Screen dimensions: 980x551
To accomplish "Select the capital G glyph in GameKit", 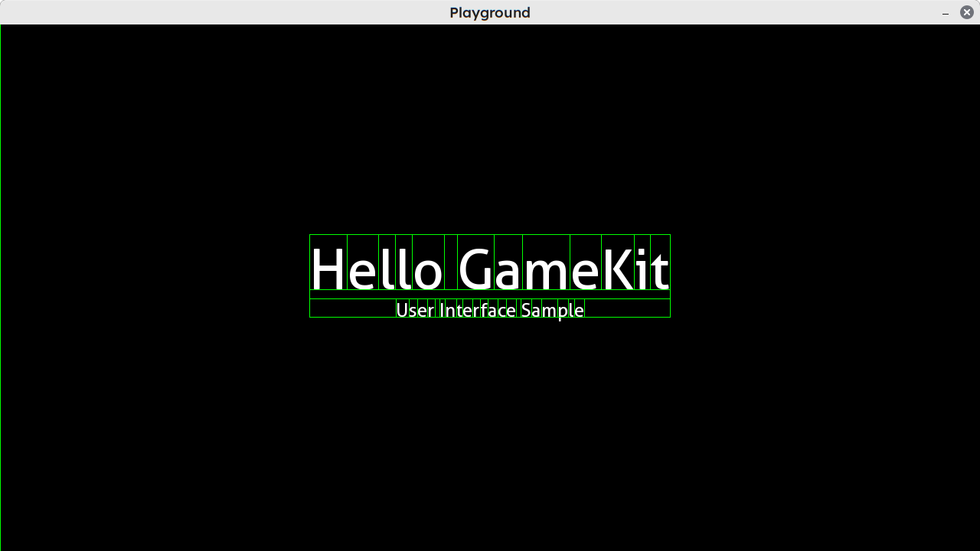I will 476,268.
